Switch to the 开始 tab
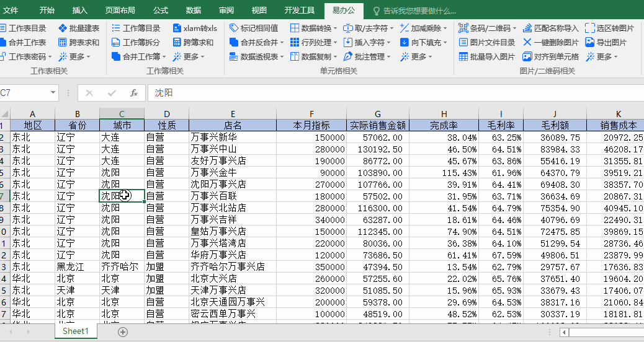Image resolution: width=644 pixels, height=342 pixels. coord(47,11)
